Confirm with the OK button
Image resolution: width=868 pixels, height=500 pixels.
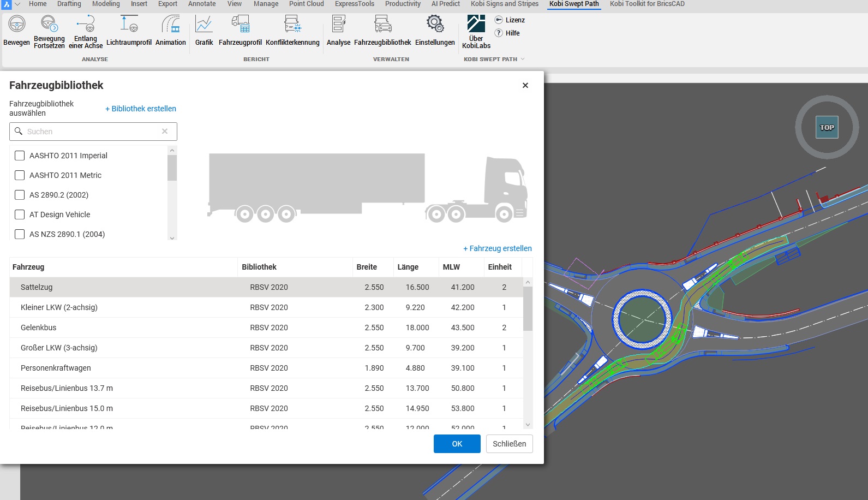(x=457, y=444)
